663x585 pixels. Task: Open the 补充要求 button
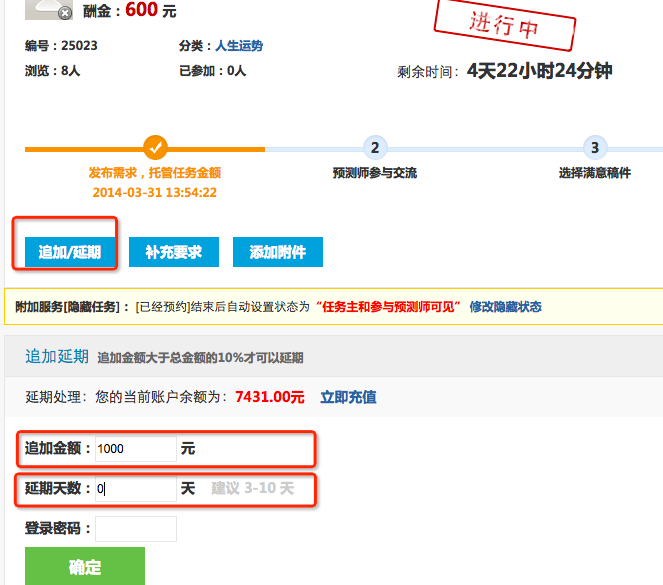point(174,252)
